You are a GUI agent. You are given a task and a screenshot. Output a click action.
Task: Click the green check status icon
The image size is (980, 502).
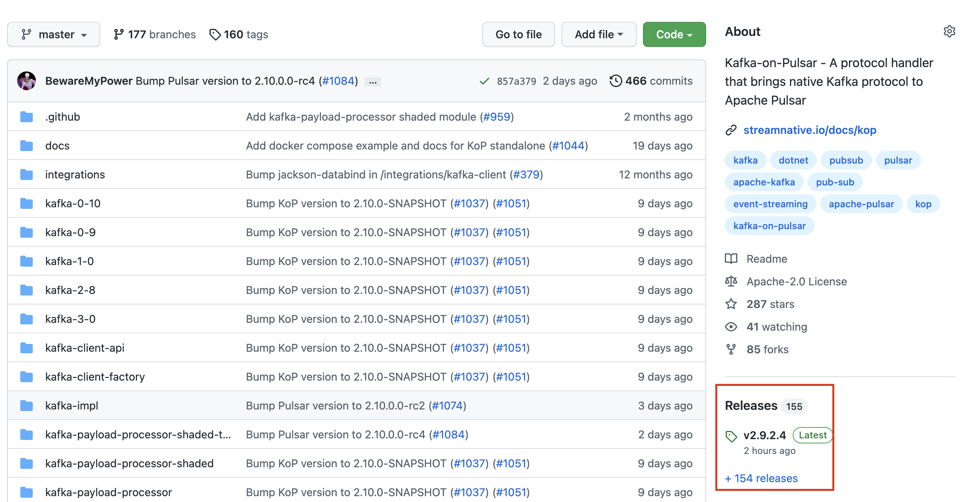484,81
